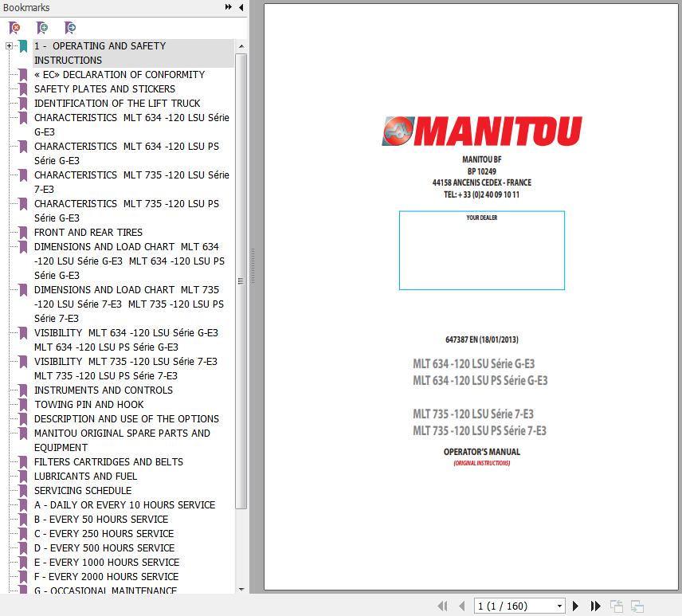The width and height of the screenshot is (682, 616).
Task: Open SERVICING SCHEDULE bookmark
Action: click(x=83, y=491)
